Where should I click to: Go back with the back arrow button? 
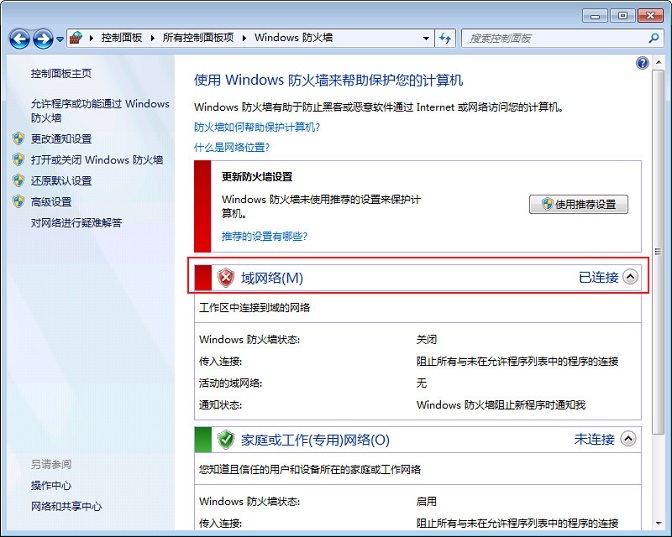pyautogui.click(x=20, y=39)
